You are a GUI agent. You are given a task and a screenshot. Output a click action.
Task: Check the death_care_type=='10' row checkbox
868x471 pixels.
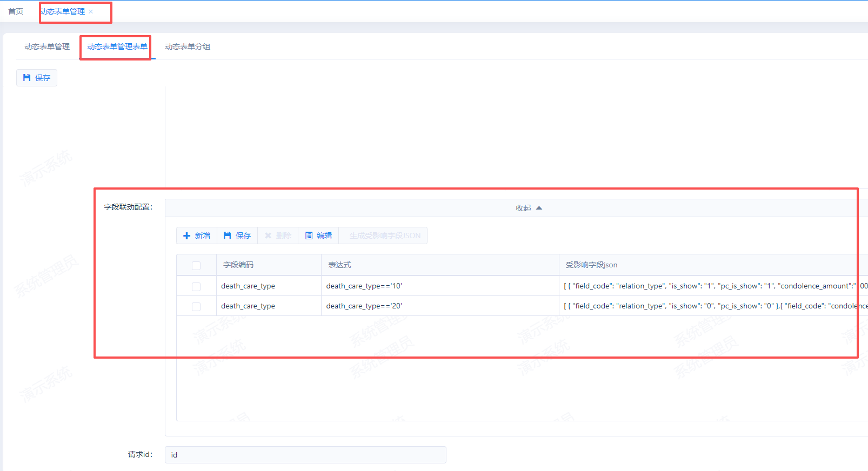pos(196,286)
